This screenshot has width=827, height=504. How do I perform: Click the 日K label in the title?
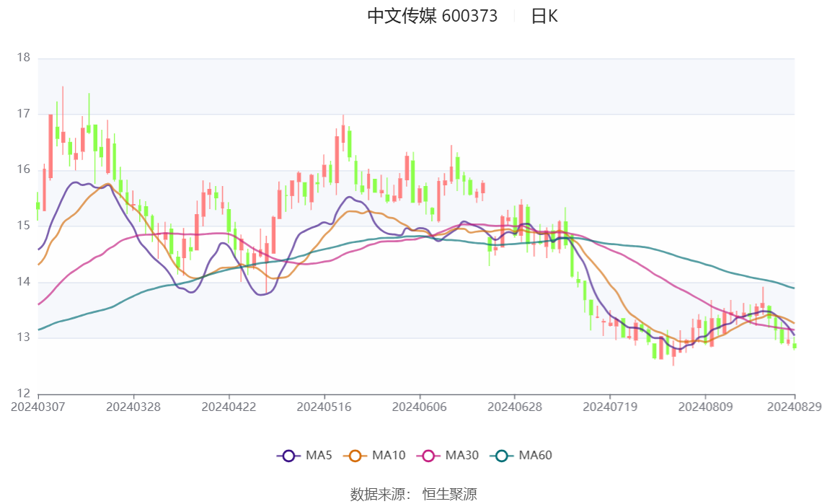click(544, 16)
